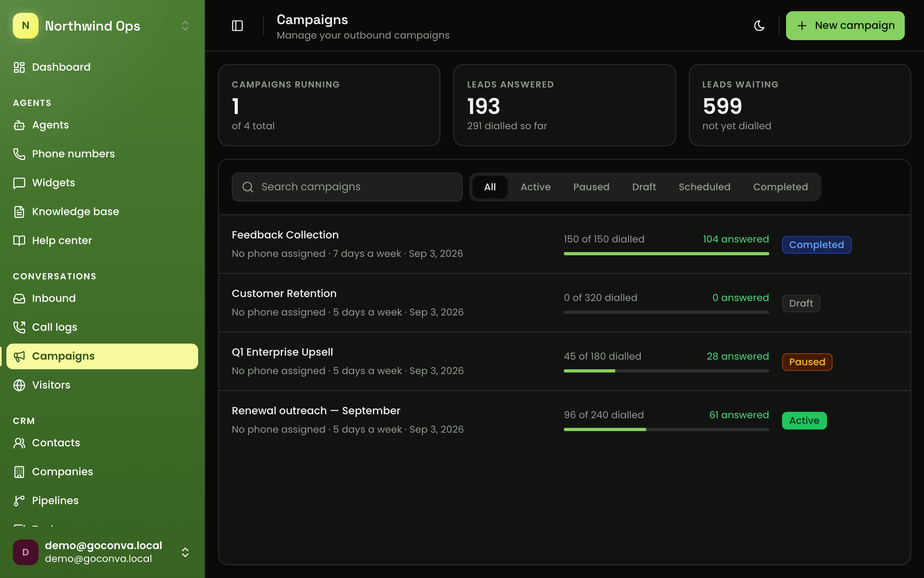Select Campaigns sidebar item

(x=102, y=356)
